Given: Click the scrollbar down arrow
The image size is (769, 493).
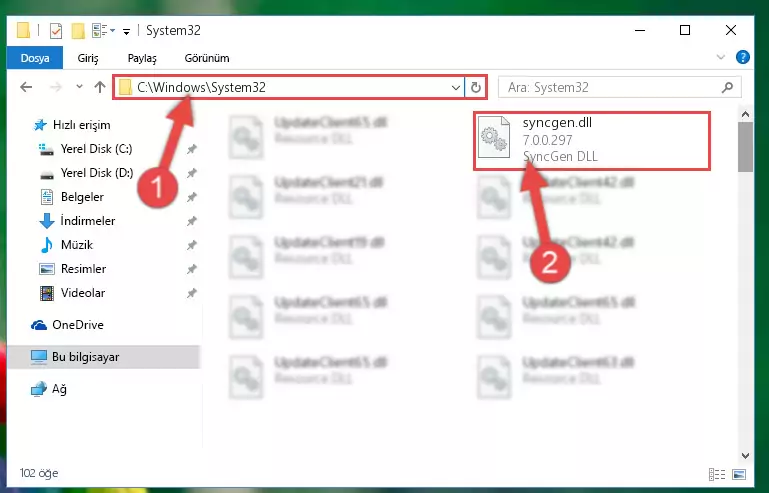Looking at the screenshot, I should coord(745,456).
